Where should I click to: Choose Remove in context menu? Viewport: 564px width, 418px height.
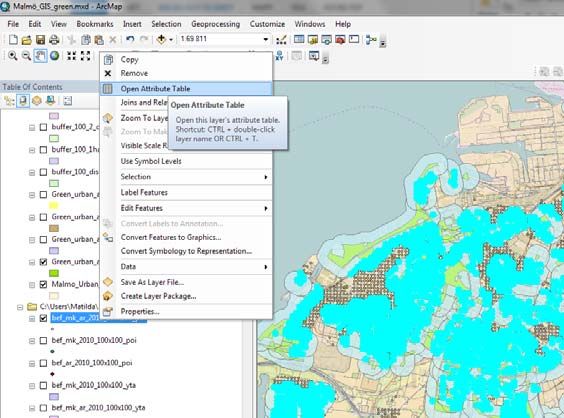tap(186, 73)
